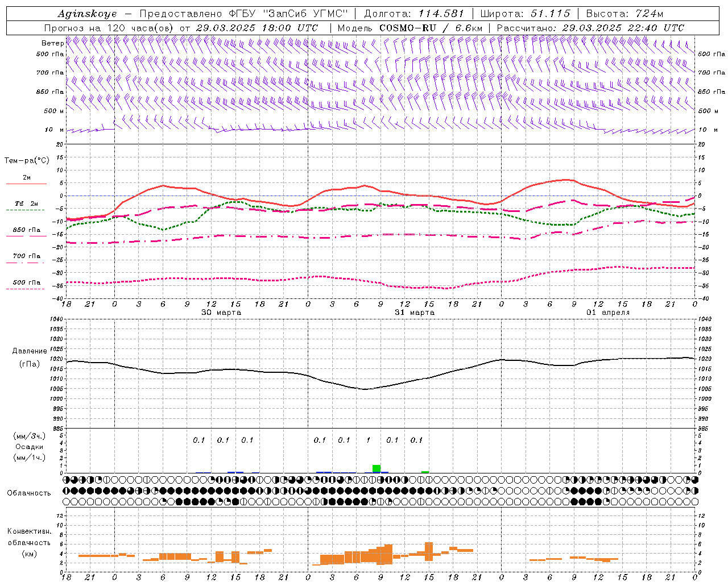728x582 pixels.
Task: Click the red line sample under "2м" legend
Action: [x=26, y=184]
